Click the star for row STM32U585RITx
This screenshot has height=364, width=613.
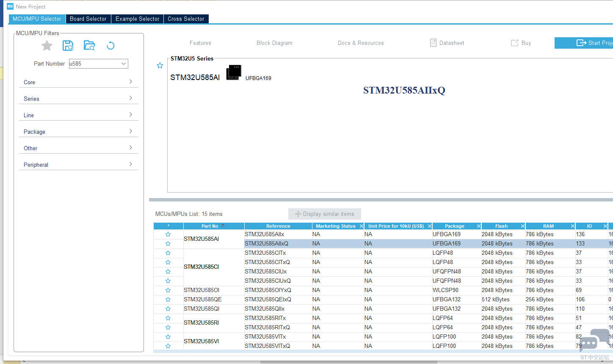pyautogui.click(x=168, y=318)
